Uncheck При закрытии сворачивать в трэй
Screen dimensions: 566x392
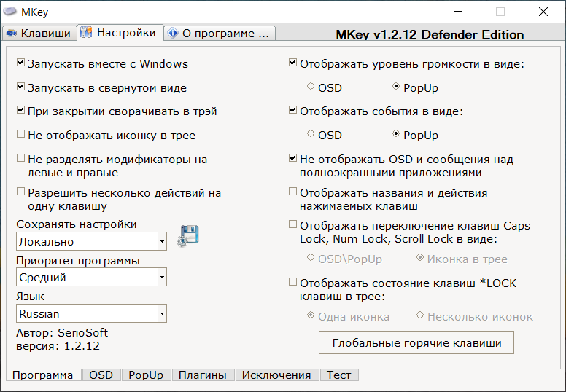20,110
